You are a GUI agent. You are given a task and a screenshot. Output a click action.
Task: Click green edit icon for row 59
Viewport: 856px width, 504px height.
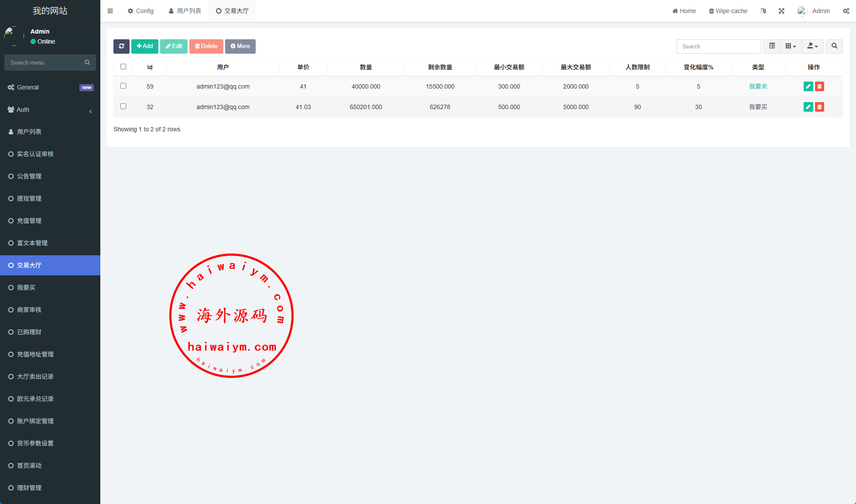click(808, 86)
